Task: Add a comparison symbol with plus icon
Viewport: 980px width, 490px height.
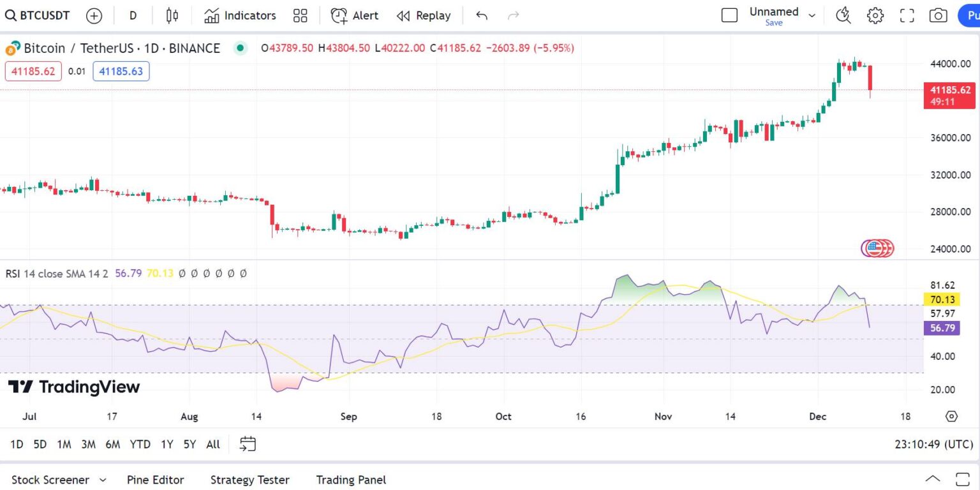Action: [x=94, y=15]
